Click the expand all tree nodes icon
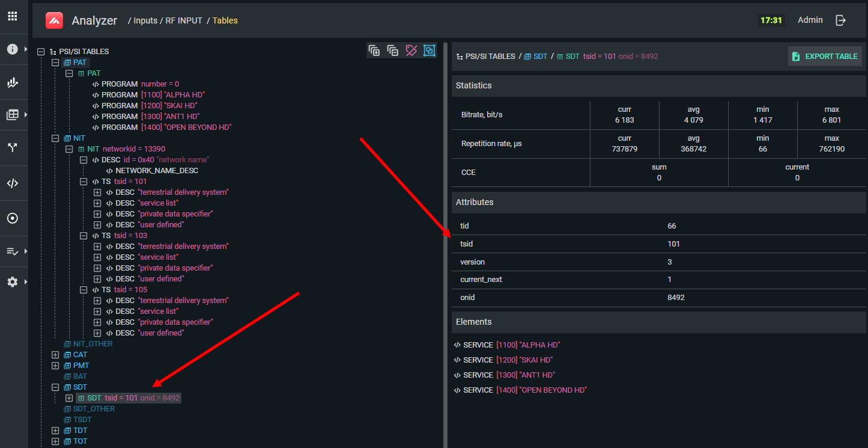 374,51
